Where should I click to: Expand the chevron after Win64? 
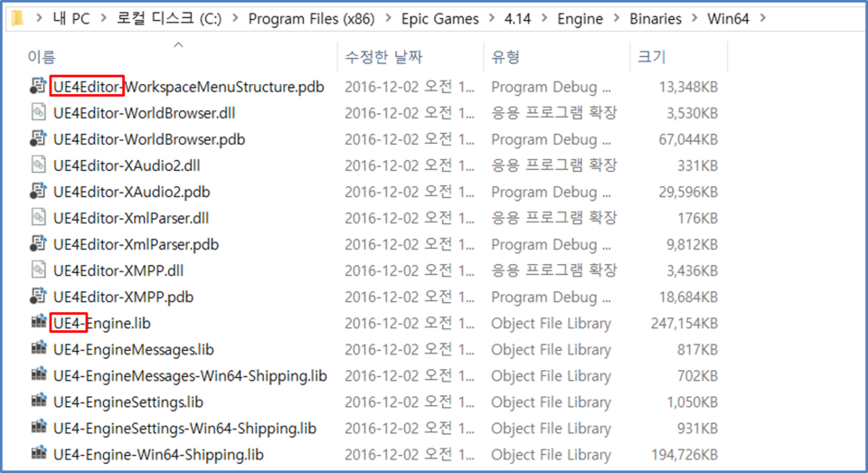[x=763, y=18]
